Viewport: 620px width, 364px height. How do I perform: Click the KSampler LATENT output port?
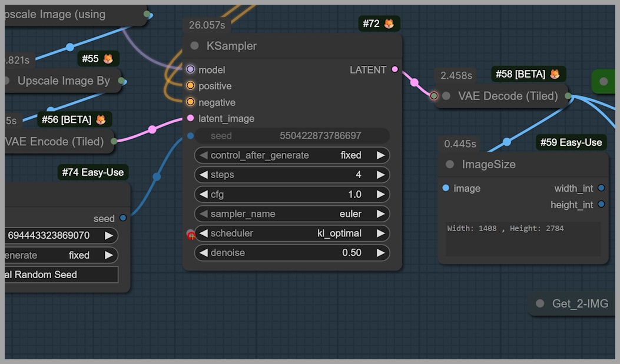point(394,69)
